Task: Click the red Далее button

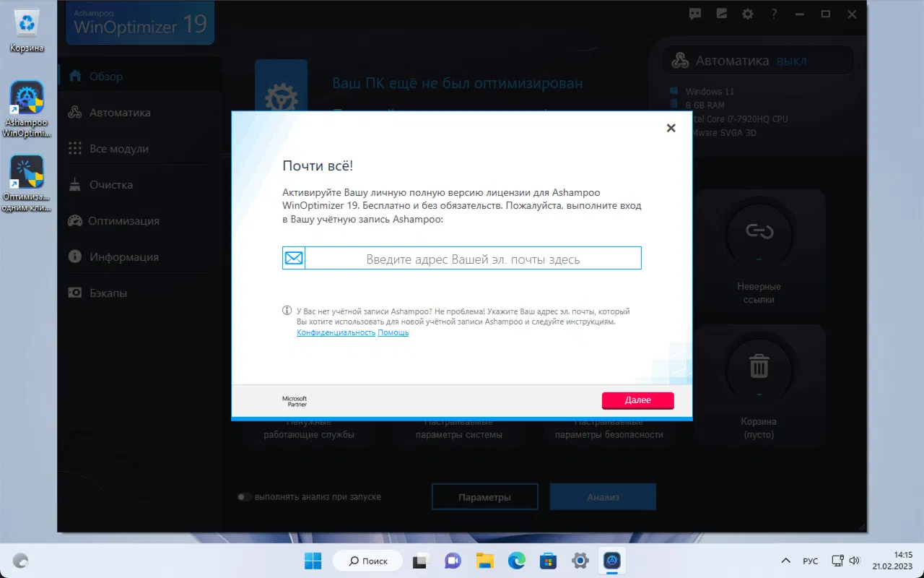Action: pyautogui.click(x=637, y=400)
